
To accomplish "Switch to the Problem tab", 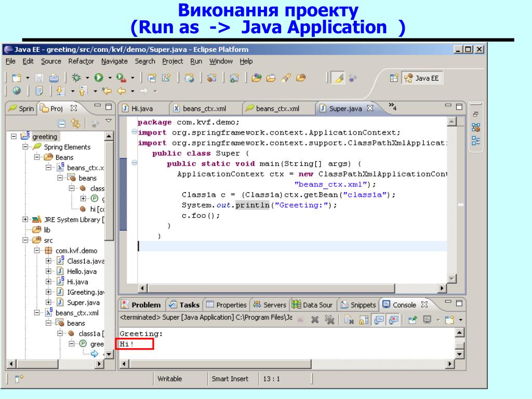I will click(141, 304).
